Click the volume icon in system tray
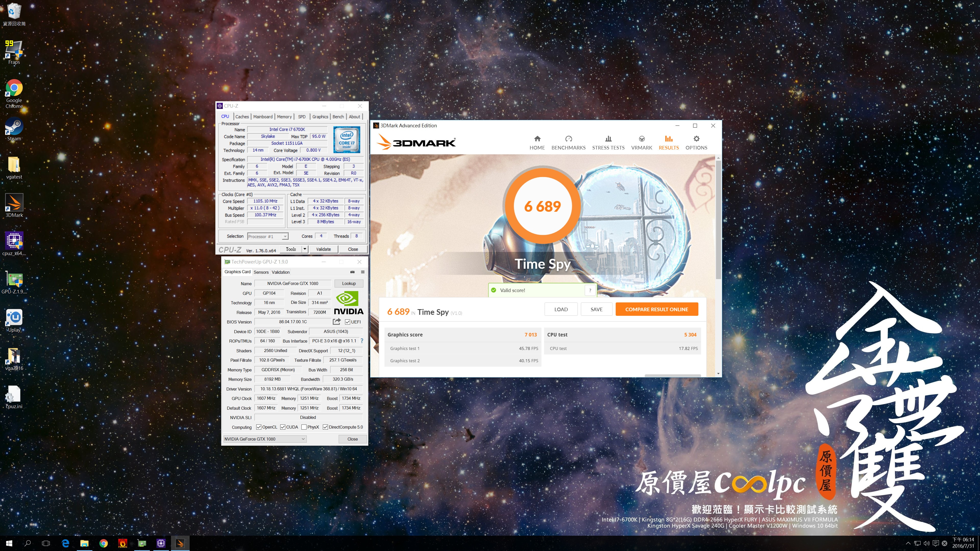 coord(926,543)
